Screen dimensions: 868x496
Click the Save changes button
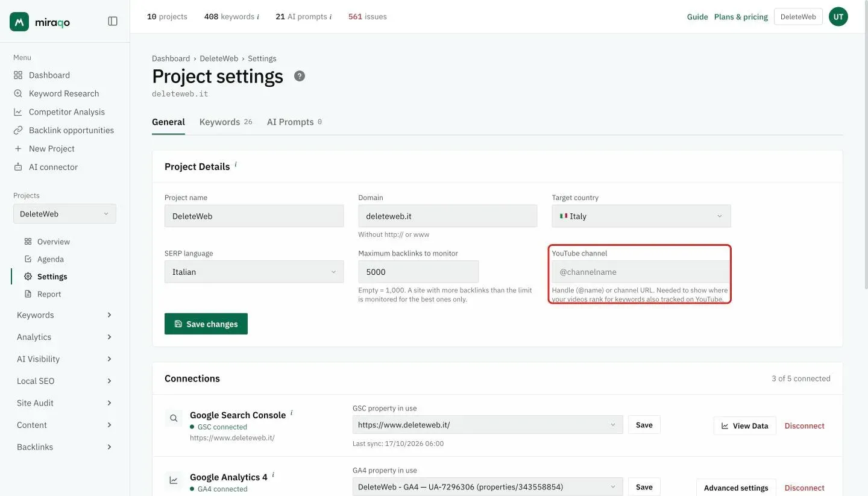[x=206, y=324]
